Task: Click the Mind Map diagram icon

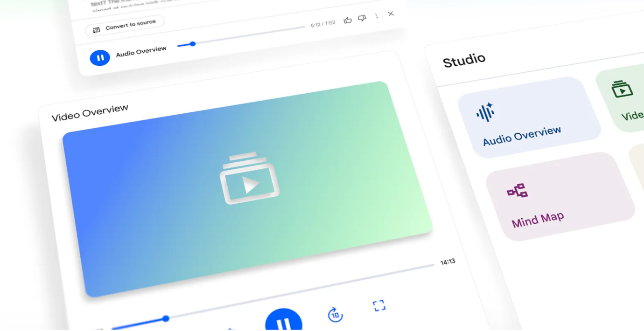Action: coord(517,191)
